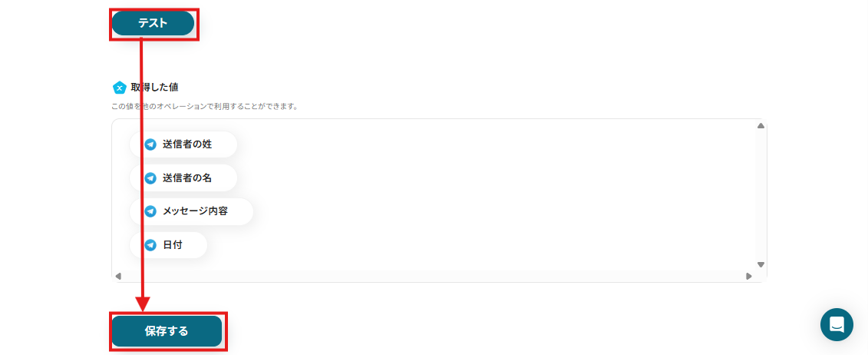Select the 送信者の姓 value chip

[183, 144]
